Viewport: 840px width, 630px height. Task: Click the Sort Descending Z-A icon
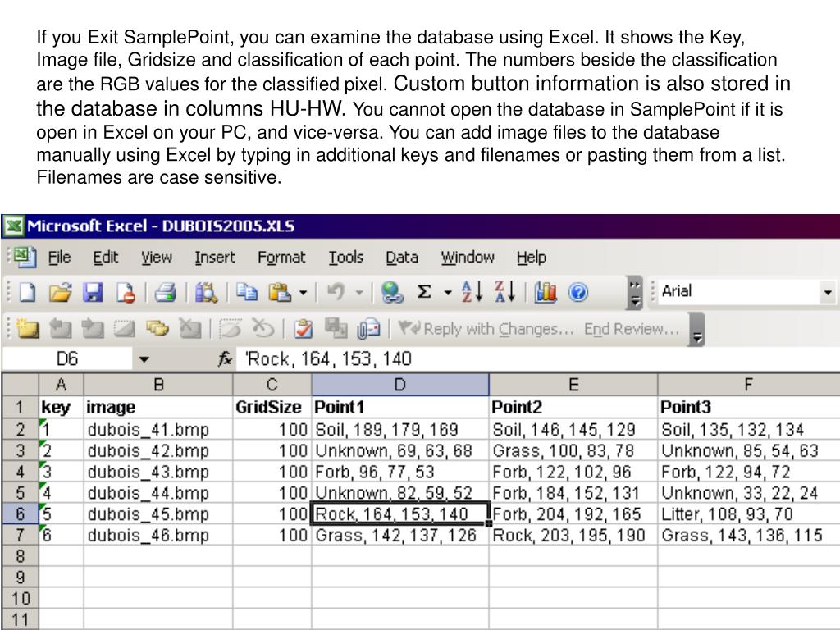504,292
